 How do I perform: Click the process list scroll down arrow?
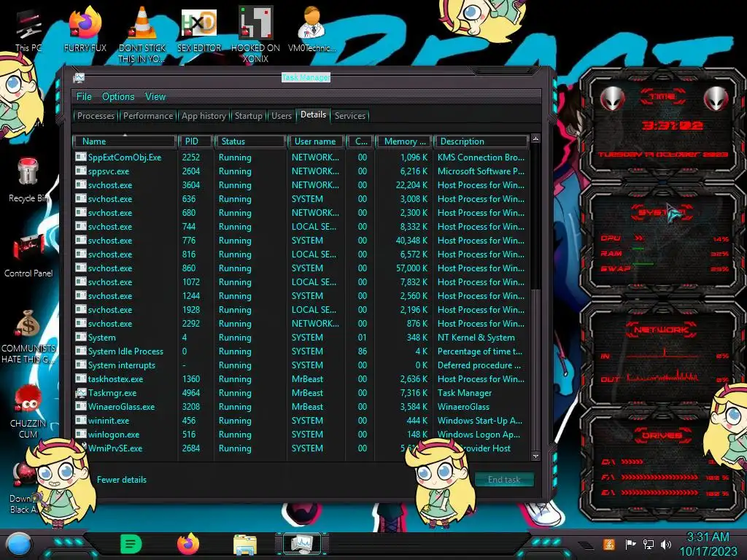pyautogui.click(x=535, y=456)
